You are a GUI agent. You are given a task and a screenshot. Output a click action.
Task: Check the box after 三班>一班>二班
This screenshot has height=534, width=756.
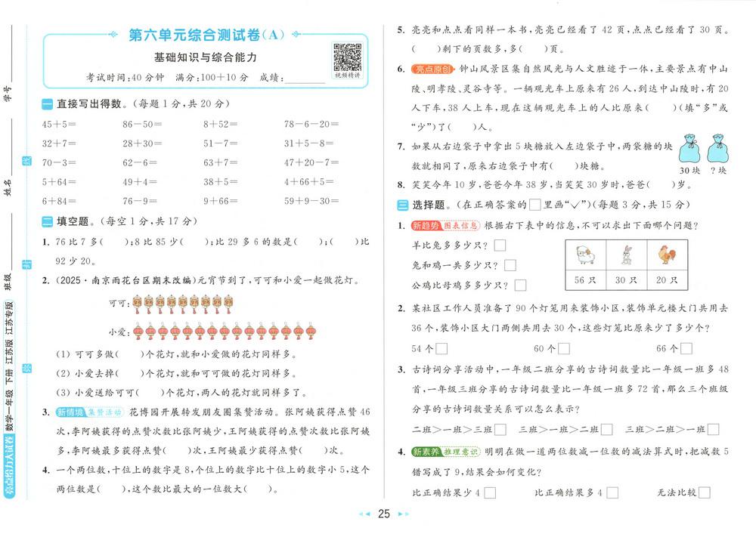pos(607,429)
